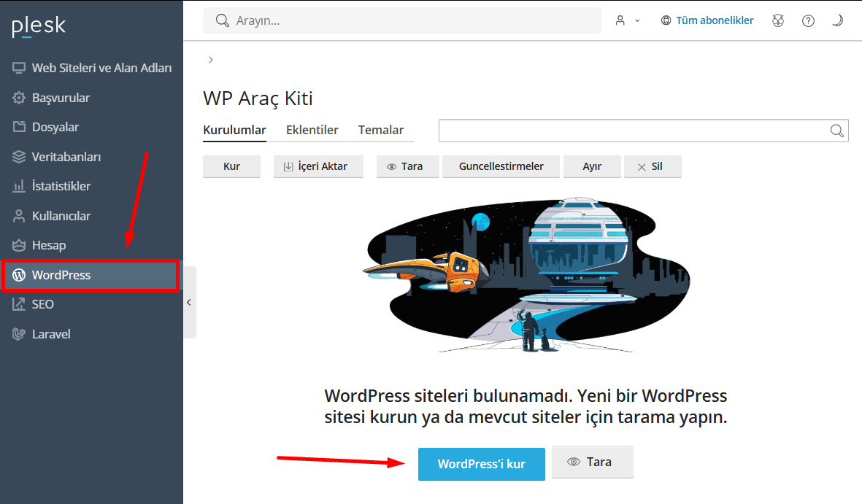
Task: Collapse the sidebar with the arrow handle
Action: tap(189, 302)
